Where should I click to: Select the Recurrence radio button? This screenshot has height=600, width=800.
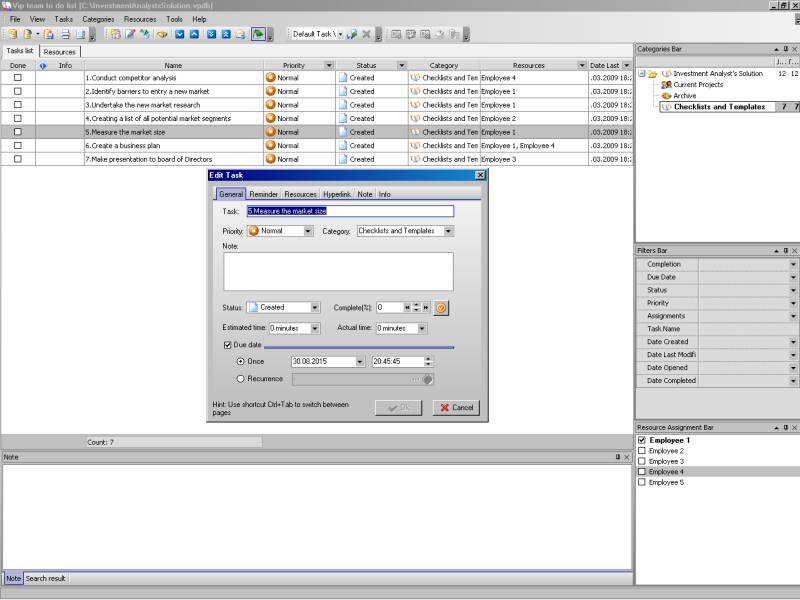[x=241, y=379]
